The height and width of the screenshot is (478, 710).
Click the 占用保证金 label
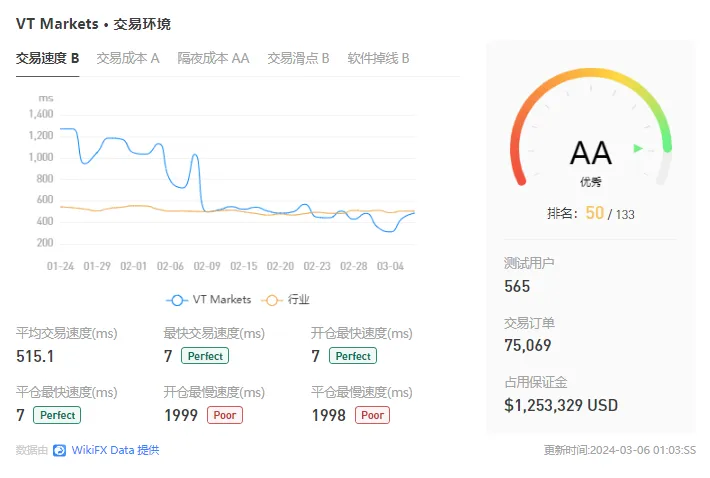tap(536, 382)
